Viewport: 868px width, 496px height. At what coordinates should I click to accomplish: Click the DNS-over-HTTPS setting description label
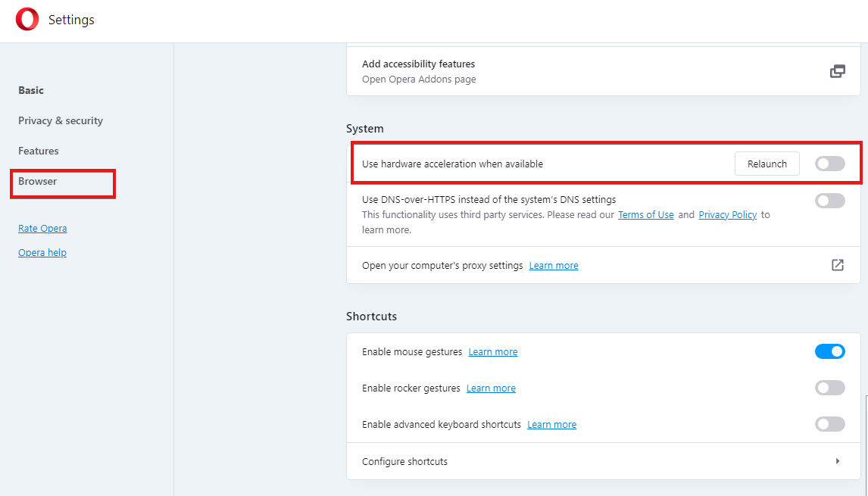[489, 200]
